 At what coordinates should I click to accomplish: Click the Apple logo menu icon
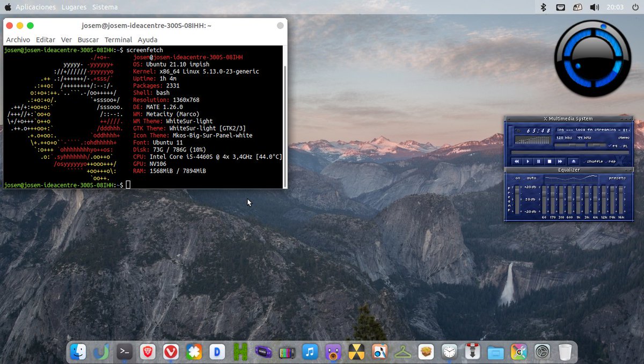8,7
